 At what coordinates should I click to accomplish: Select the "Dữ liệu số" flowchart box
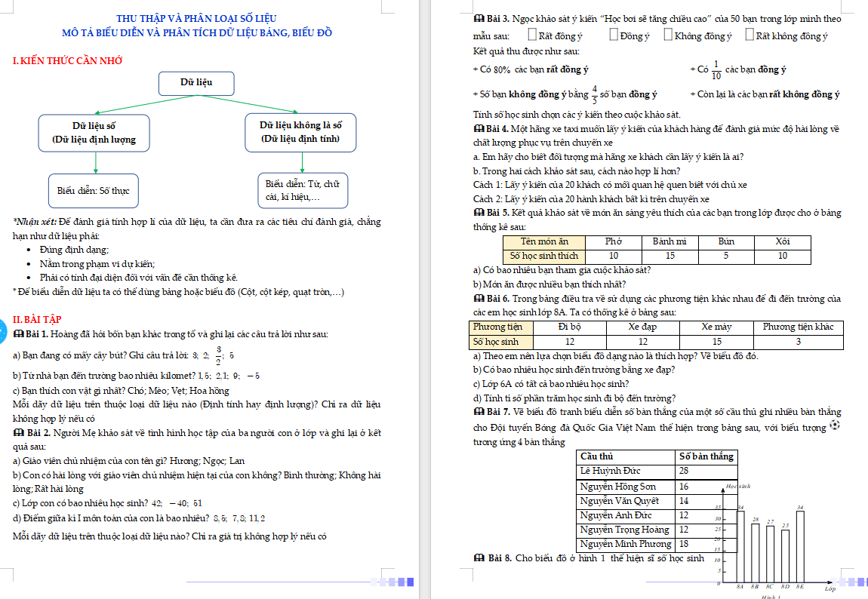tap(94, 132)
